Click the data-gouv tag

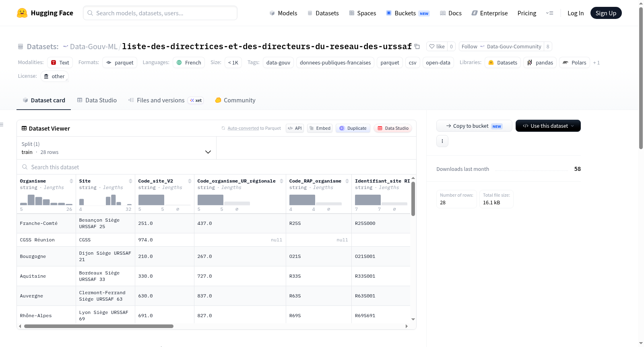pyautogui.click(x=278, y=62)
